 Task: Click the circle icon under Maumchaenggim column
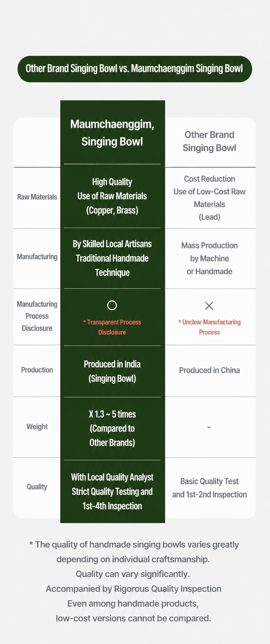point(112,305)
